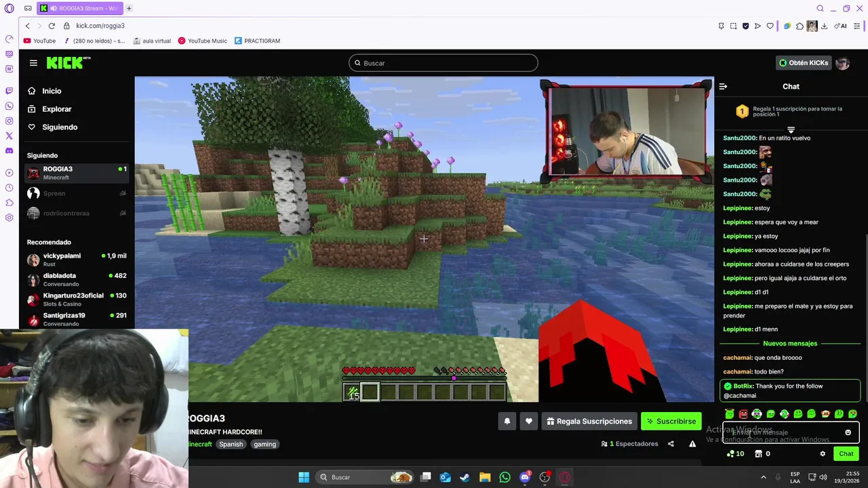This screenshot has height=488, width=868.
Task: Report stream with warning icon
Action: [692, 444]
